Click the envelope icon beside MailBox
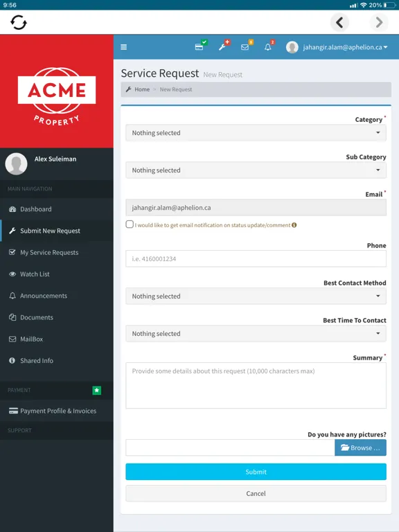Image resolution: width=399 pixels, height=532 pixels. 12,339
